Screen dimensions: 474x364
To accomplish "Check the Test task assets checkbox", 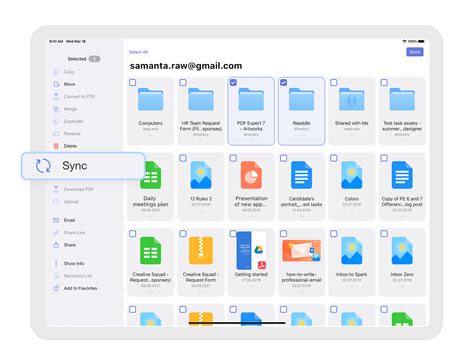I will click(x=384, y=82).
